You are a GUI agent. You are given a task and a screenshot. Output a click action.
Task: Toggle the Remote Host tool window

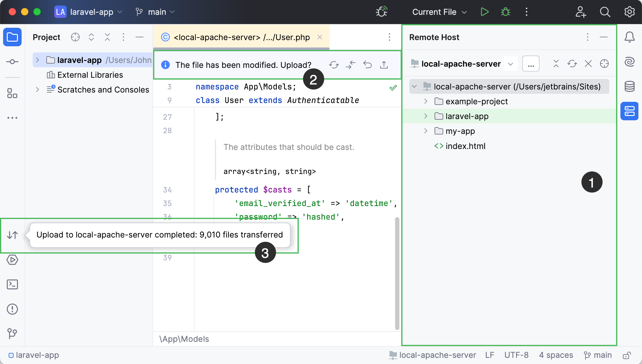pyautogui.click(x=630, y=111)
